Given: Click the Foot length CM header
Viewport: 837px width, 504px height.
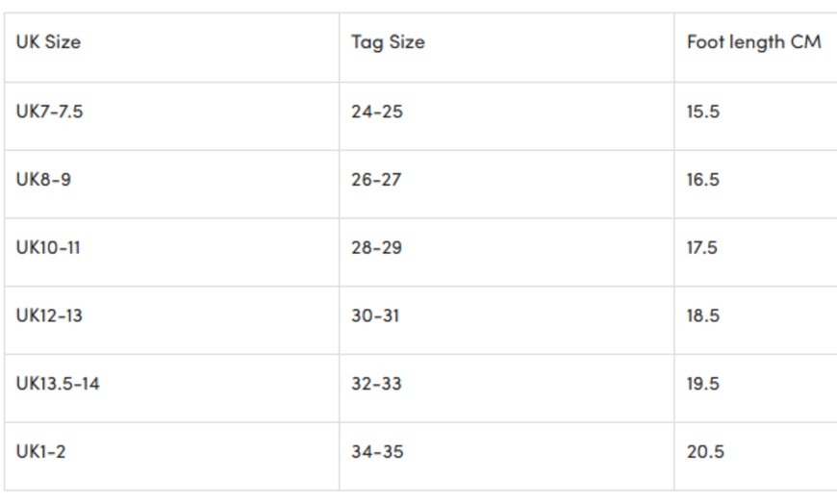Looking at the screenshot, I should tap(753, 42).
